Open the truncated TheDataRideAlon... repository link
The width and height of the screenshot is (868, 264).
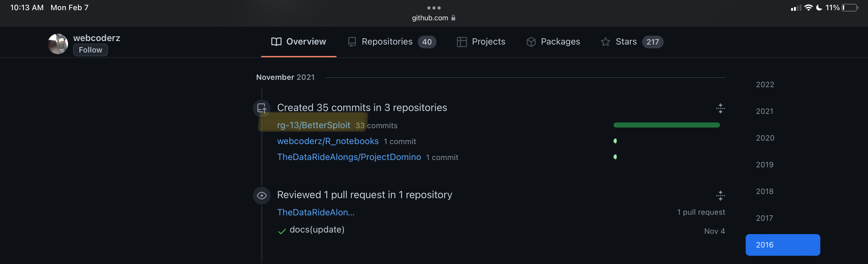316,212
